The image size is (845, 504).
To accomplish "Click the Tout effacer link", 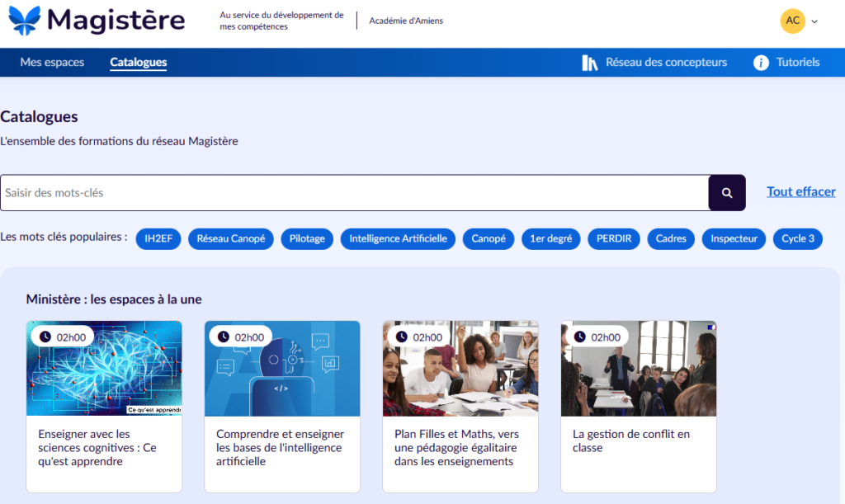I will click(800, 191).
